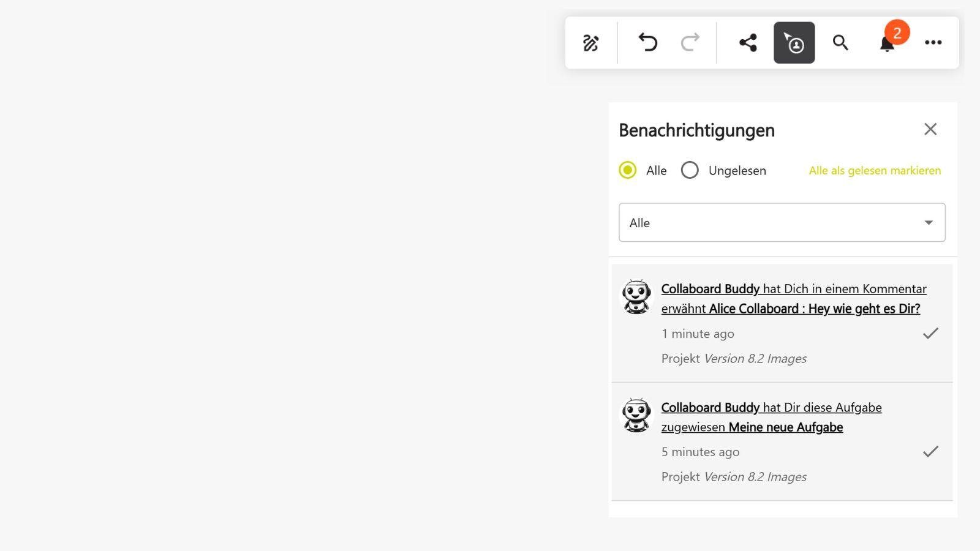The image size is (980, 551).
Task: Open the more options menu
Action: pos(933,42)
